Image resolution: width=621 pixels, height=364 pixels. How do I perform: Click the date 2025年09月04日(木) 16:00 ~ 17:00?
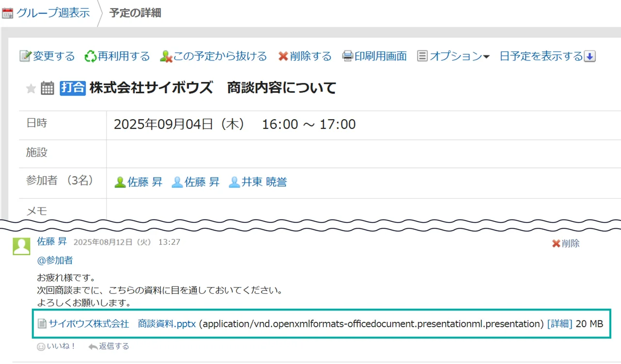235,125
